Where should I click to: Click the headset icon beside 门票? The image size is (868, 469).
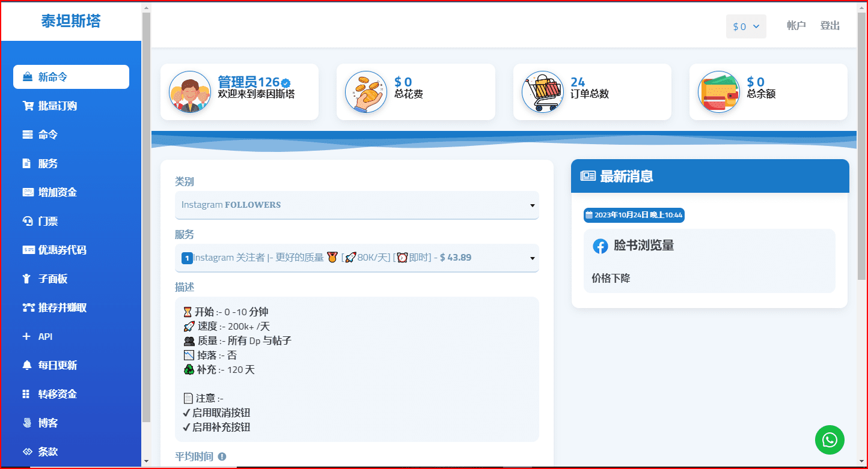pyautogui.click(x=28, y=221)
